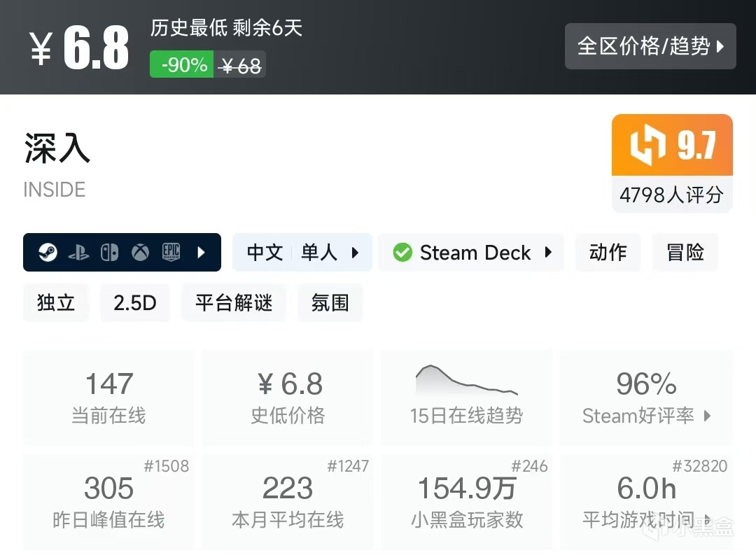Open the 9.7 rating score badge
Screen dimensions: 756x555
coord(671,144)
